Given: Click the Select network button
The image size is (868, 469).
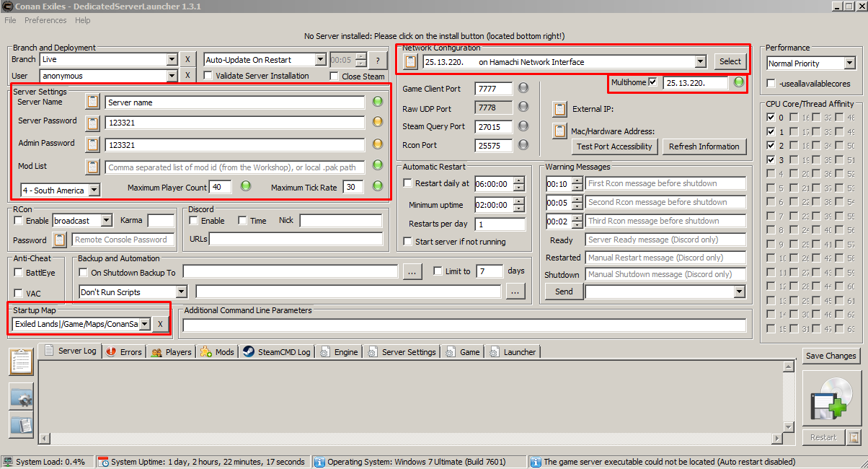Looking at the screenshot, I should coord(730,61).
